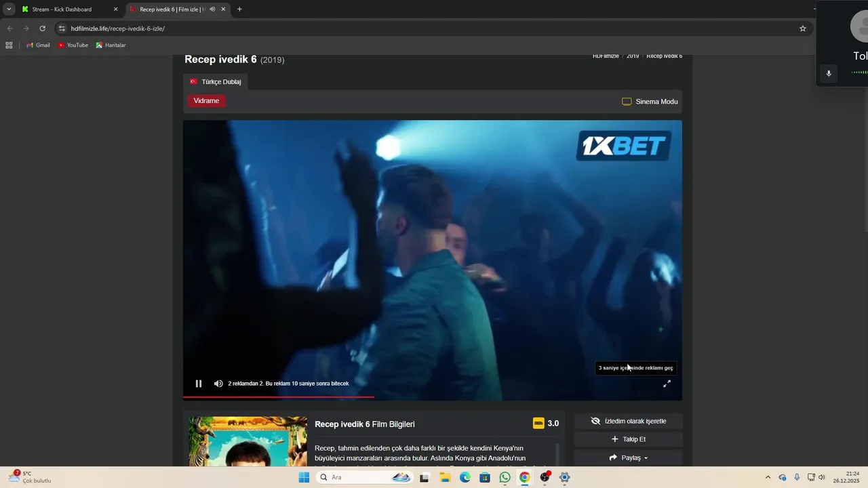Reload the current page
Screen dimensions: 868x488
point(42,28)
